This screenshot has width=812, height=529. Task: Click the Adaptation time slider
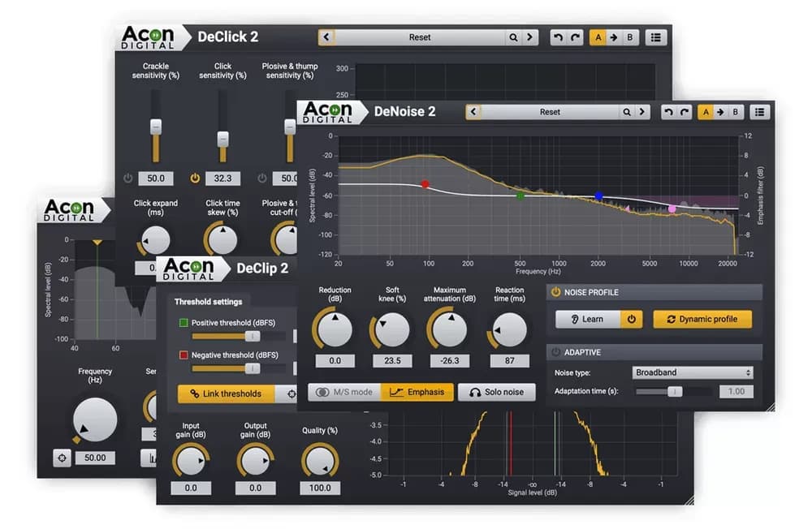click(674, 392)
